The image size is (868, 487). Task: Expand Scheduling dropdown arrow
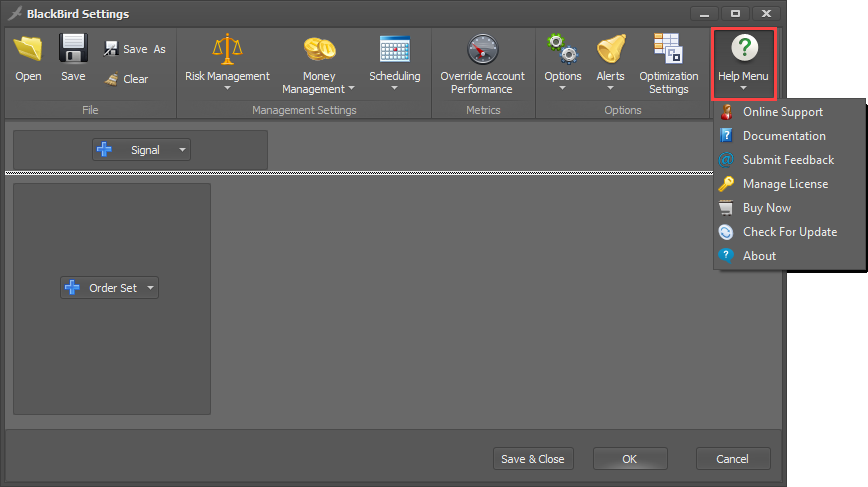click(395, 88)
